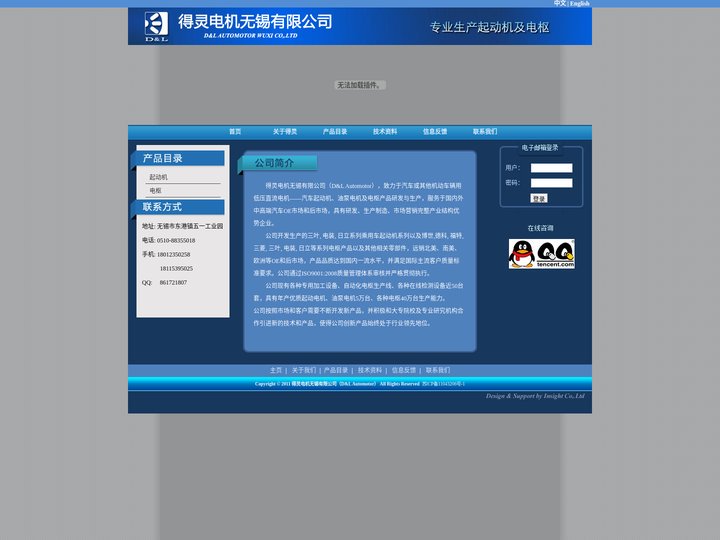
Task: Switch language to 中文
Action: (x=560, y=3)
